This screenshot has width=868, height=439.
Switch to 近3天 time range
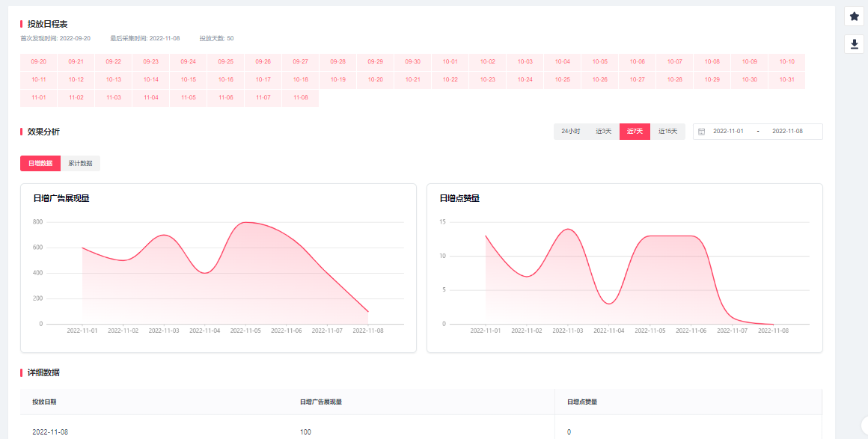click(x=603, y=132)
